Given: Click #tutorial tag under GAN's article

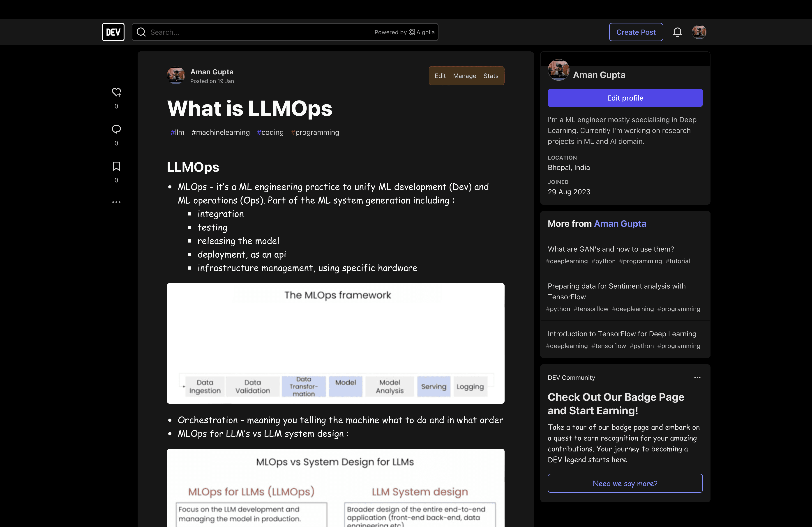Looking at the screenshot, I should [678, 261].
